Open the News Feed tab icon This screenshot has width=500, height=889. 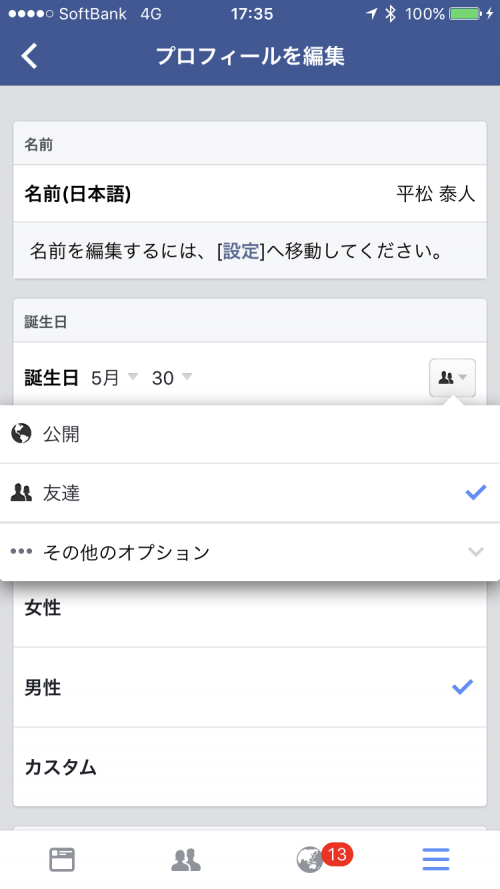coord(62,859)
